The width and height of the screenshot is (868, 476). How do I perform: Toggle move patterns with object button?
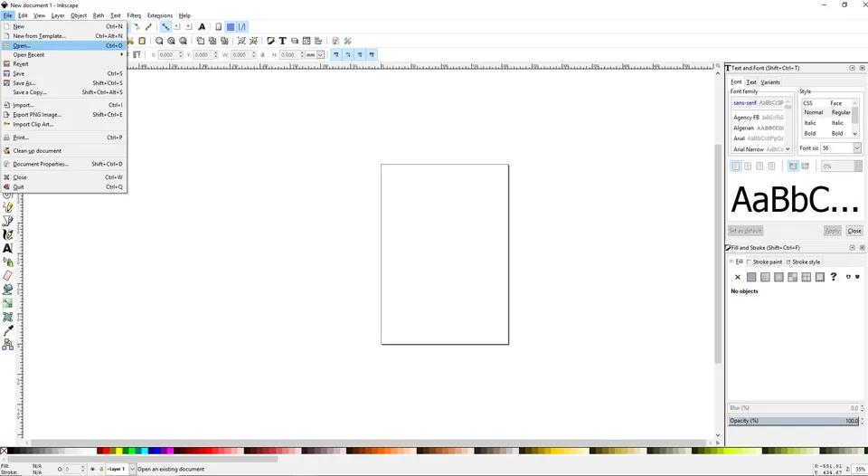pyautogui.click(x=372, y=55)
